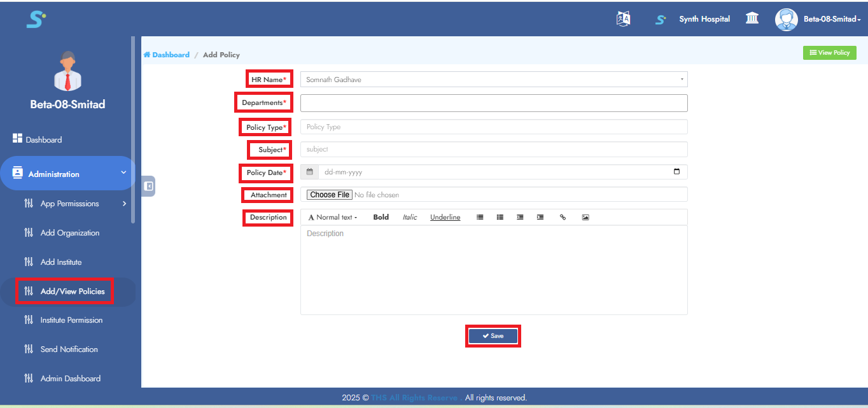This screenshot has height=408, width=868.
Task: Open Add Organization from the sidebar
Action: click(x=69, y=233)
